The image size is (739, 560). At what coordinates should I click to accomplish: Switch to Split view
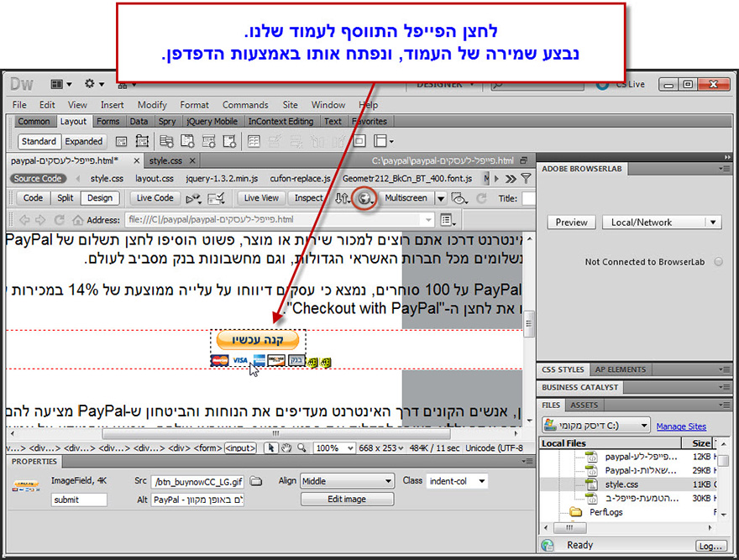coord(65,198)
